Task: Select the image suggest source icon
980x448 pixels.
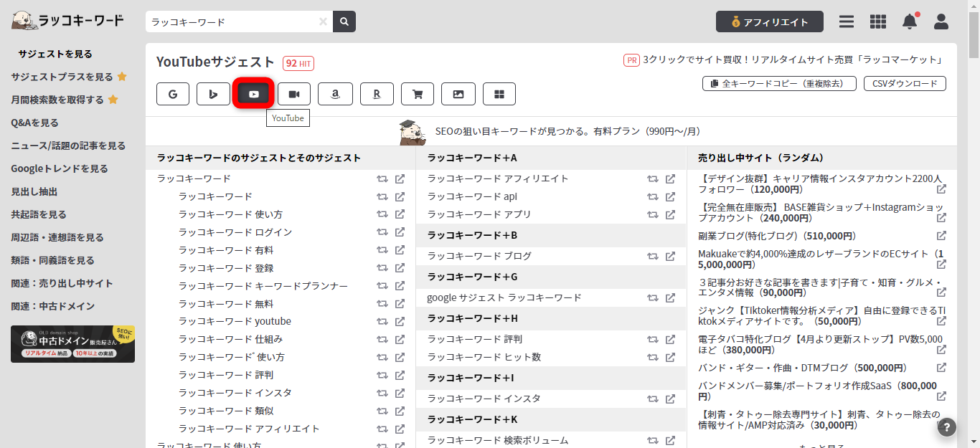Action: click(x=458, y=94)
